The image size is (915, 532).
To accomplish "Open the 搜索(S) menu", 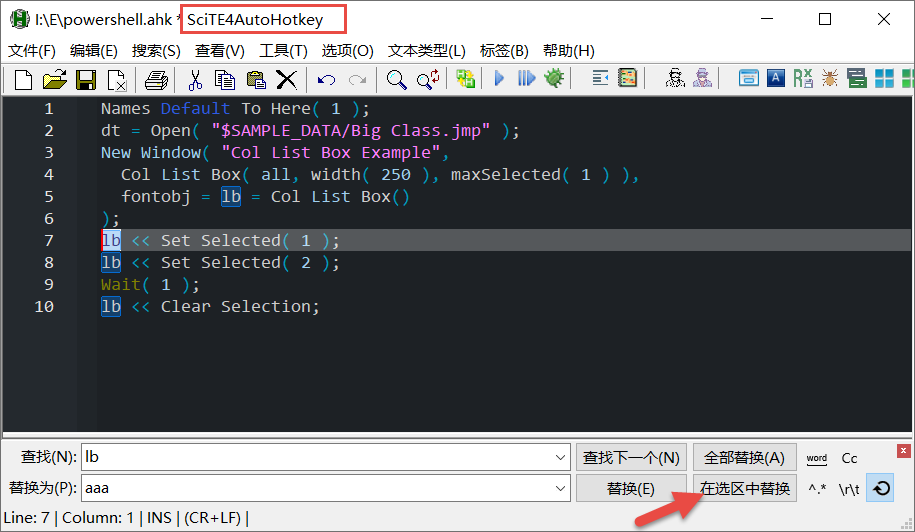I will tap(156, 51).
